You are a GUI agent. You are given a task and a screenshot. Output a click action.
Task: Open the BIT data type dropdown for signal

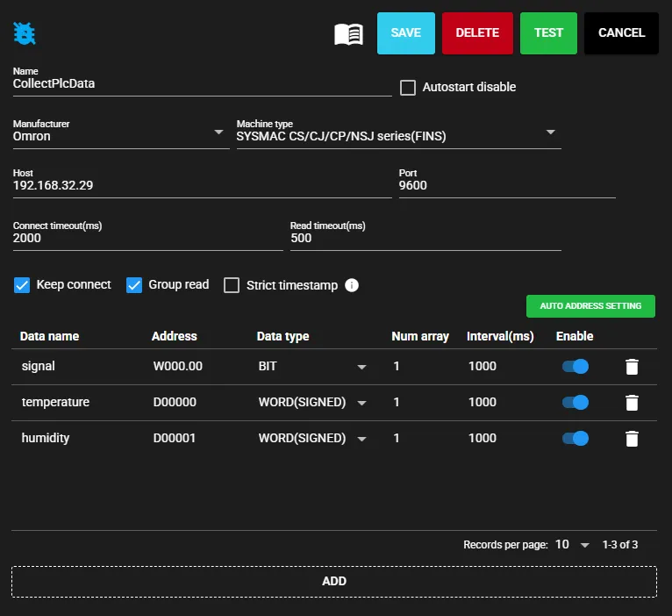tap(312, 367)
